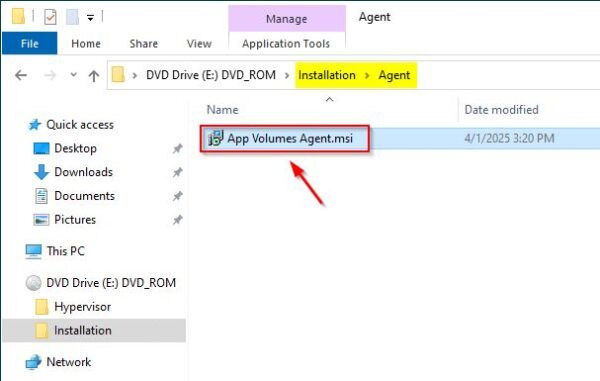Click the Network icon in sidebar

pos(33,362)
